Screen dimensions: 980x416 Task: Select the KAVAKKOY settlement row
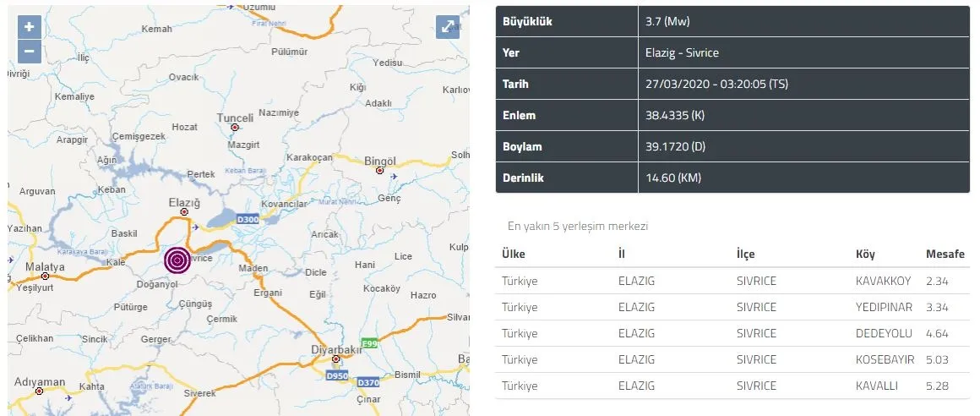[x=732, y=281]
